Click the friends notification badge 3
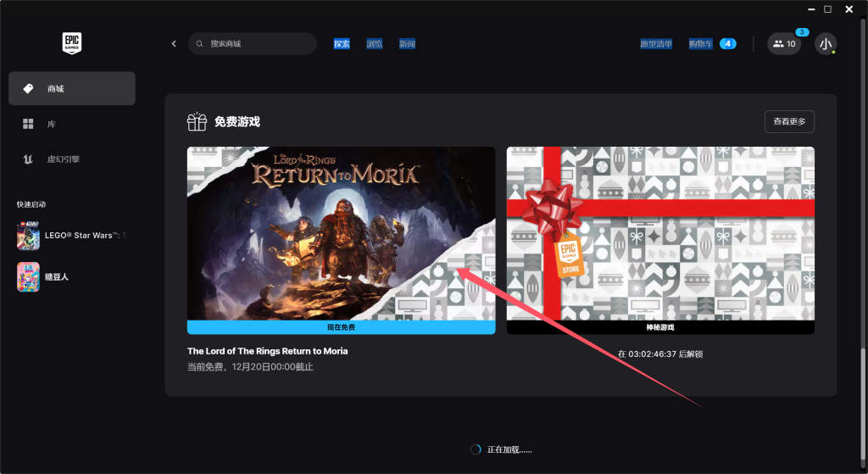Image resolution: width=868 pixels, height=474 pixels. pyautogui.click(x=802, y=32)
